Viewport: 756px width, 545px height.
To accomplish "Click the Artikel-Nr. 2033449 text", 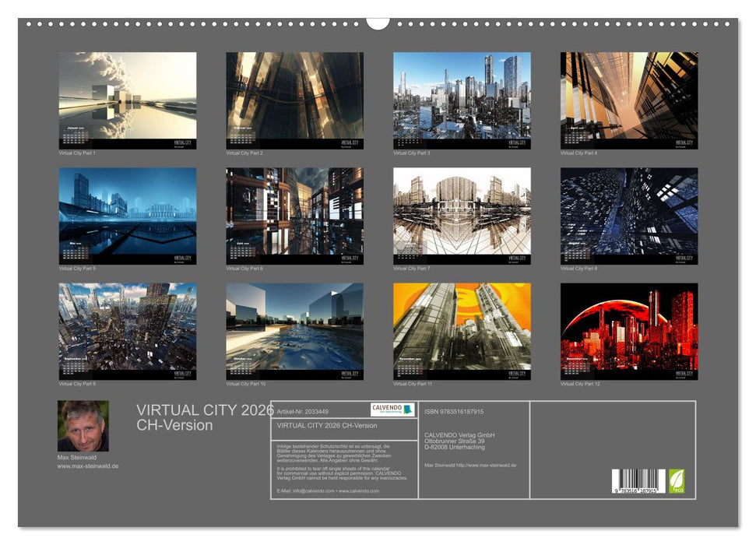I will coord(304,410).
